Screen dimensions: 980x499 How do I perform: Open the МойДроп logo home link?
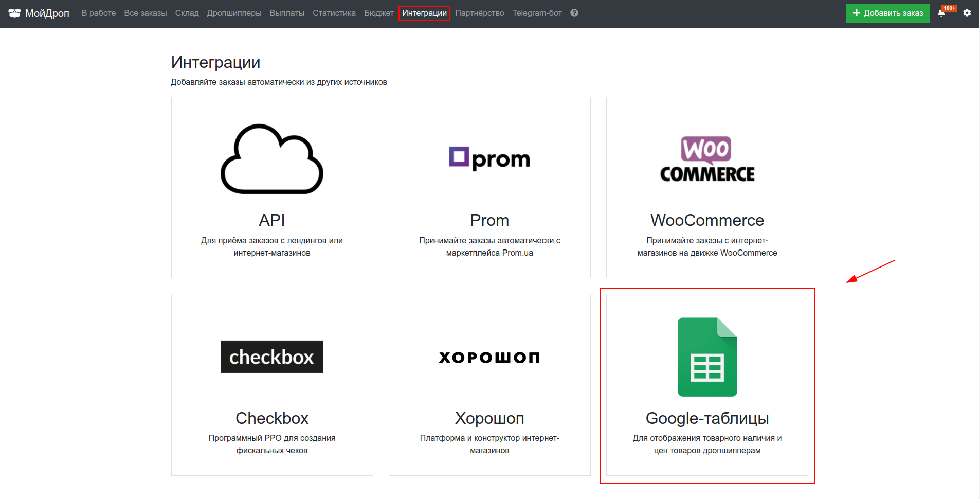click(39, 13)
